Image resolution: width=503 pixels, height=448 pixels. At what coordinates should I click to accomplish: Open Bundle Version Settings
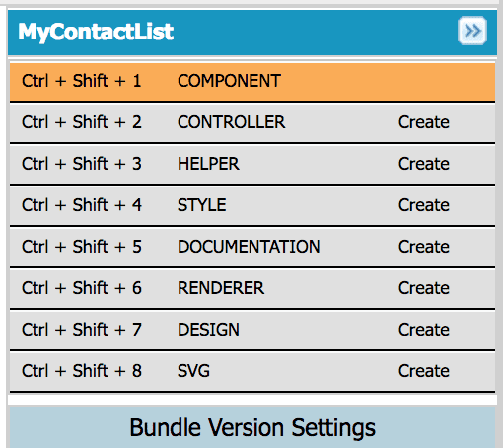click(x=252, y=427)
